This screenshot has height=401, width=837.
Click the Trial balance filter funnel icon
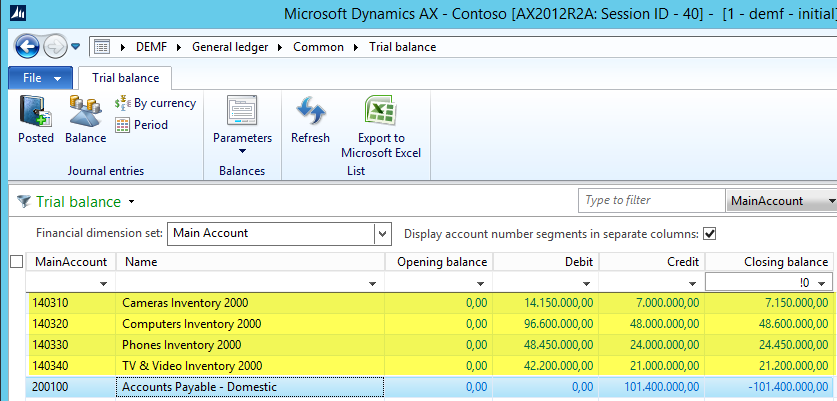tap(22, 202)
